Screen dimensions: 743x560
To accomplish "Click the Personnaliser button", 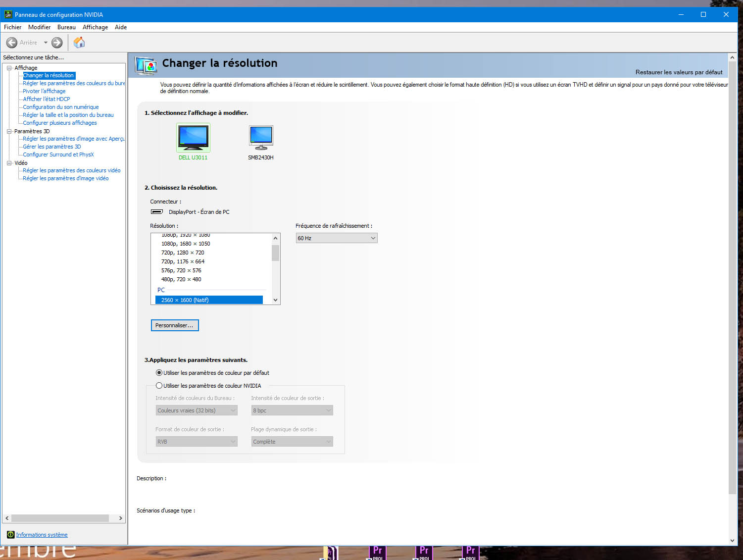I will pos(175,325).
